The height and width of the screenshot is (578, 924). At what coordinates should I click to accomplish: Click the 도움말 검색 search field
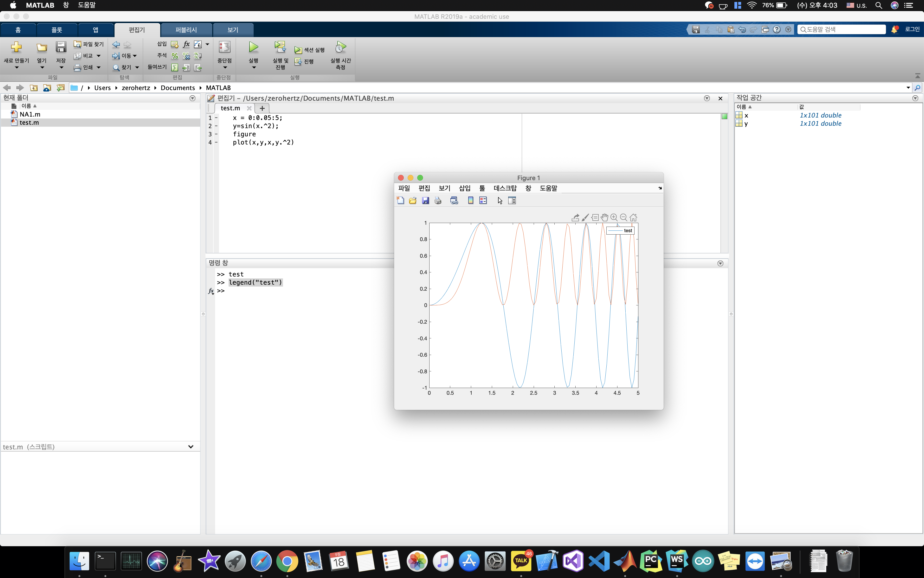841,29
